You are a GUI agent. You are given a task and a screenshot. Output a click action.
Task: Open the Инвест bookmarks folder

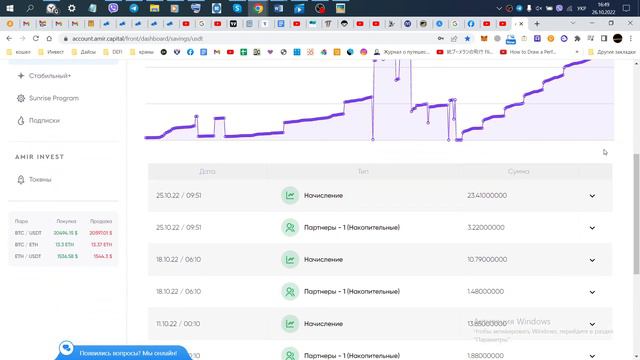pos(51,52)
